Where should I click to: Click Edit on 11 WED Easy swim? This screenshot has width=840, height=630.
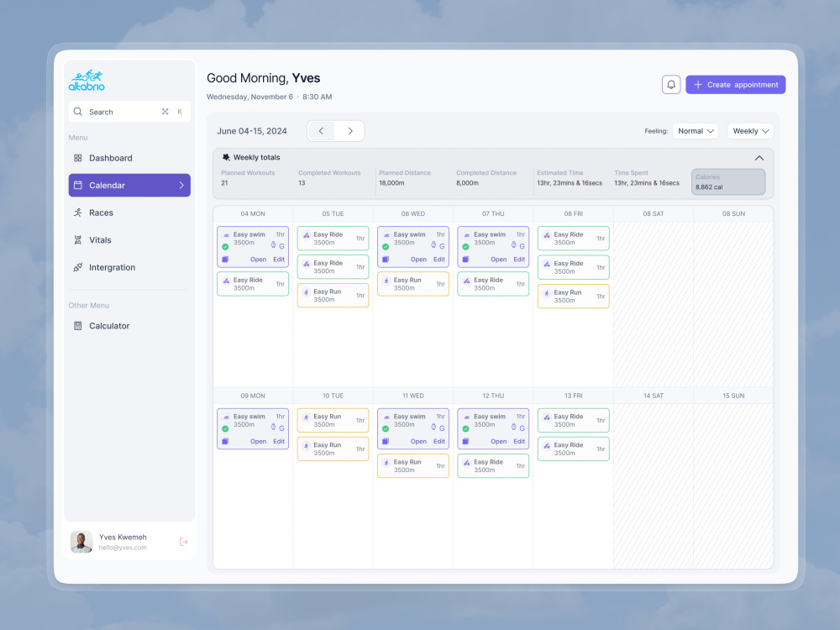[x=439, y=442]
